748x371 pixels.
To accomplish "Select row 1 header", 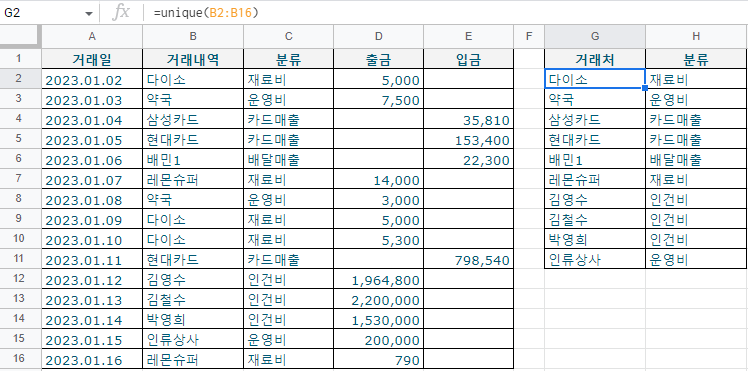I will (19, 59).
